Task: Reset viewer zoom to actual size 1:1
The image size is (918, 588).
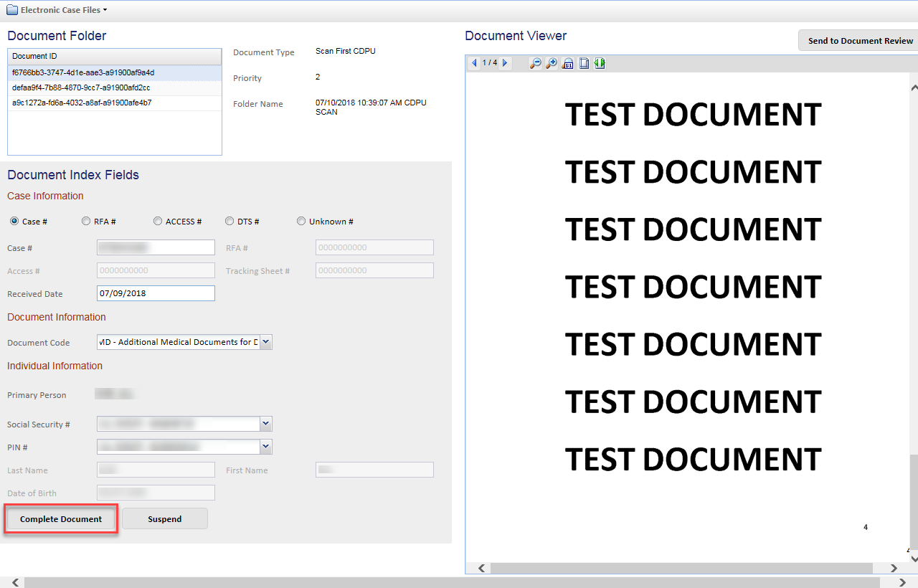Action: click(567, 63)
